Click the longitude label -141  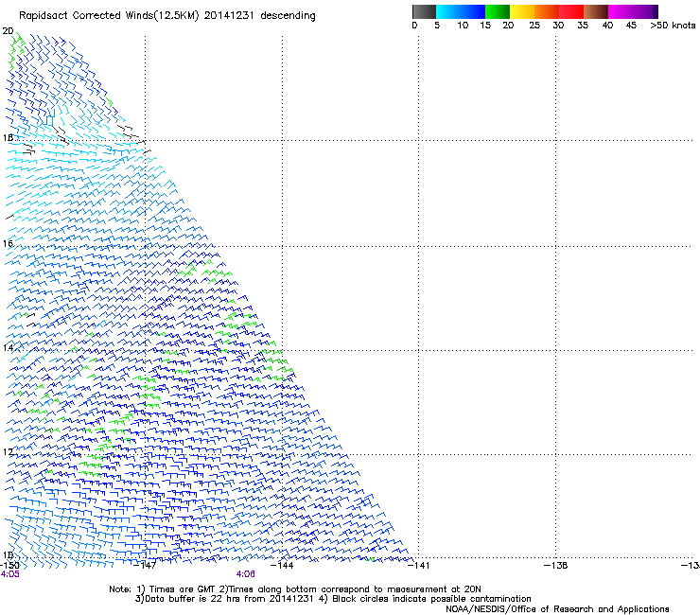[x=418, y=566]
